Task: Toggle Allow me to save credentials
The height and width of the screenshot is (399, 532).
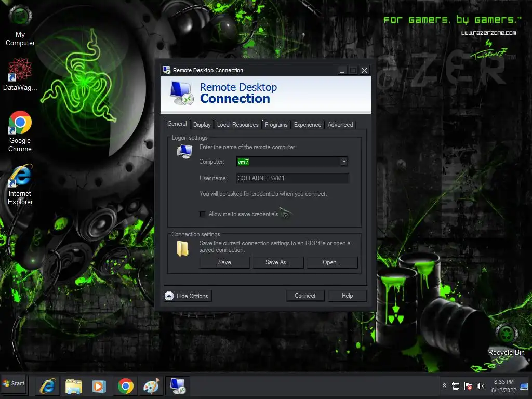Action: (x=203, y=214)
